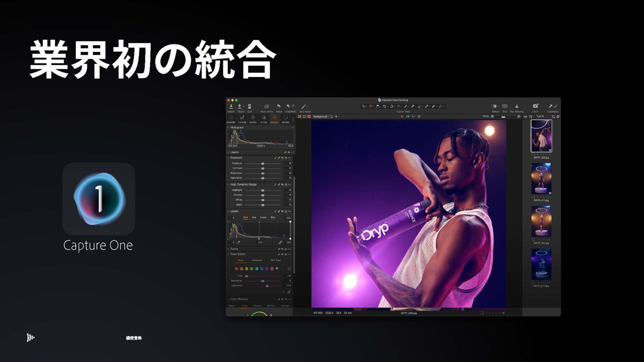Tick the checkbox under DRYP_229.jpg thumbnail
644x362 pixels.
pyautogui.click(x=533, y=154)
